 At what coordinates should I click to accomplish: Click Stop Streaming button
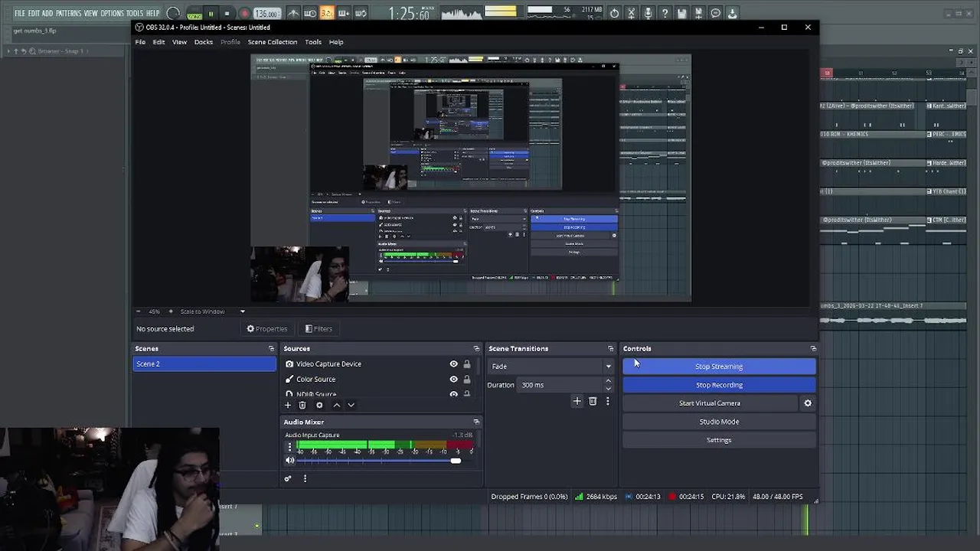point(719,367)
